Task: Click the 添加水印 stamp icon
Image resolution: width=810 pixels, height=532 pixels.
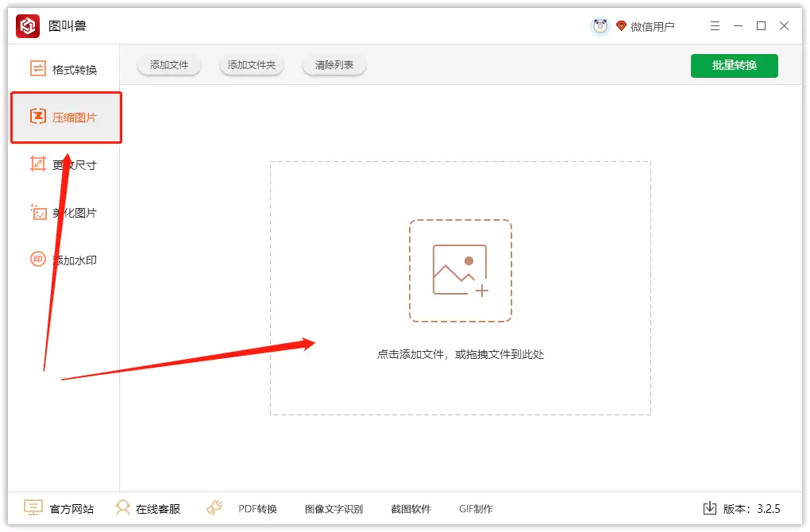Action: click(x=37, y=260)
